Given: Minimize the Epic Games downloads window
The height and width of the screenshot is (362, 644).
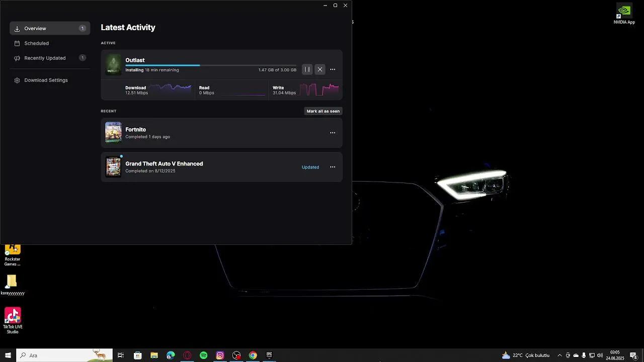Looking at the screenshot, I should (325, 6).
